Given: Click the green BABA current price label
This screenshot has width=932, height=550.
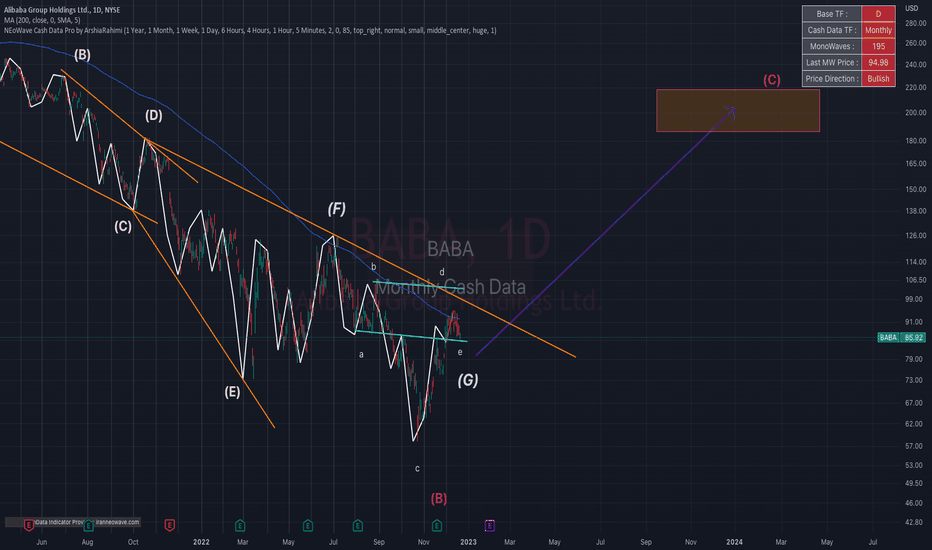Looking at the screenshot, I should click(x=901, y=337).
